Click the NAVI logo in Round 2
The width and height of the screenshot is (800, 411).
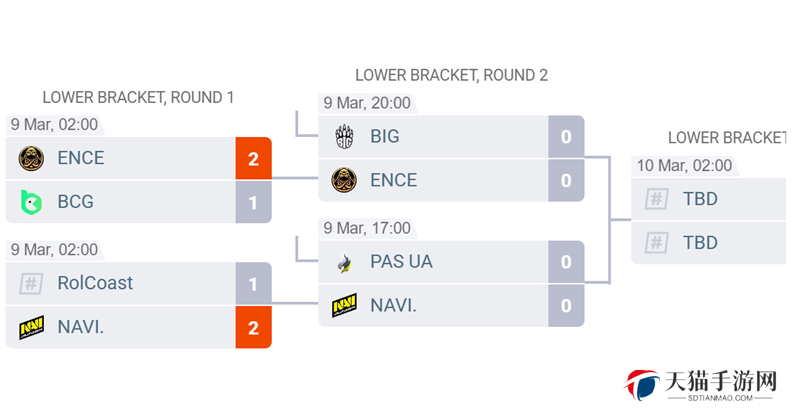344,305
